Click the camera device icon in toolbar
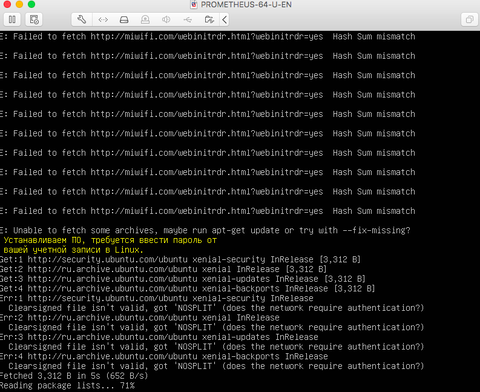480x392 pixels. pos(145,20)
